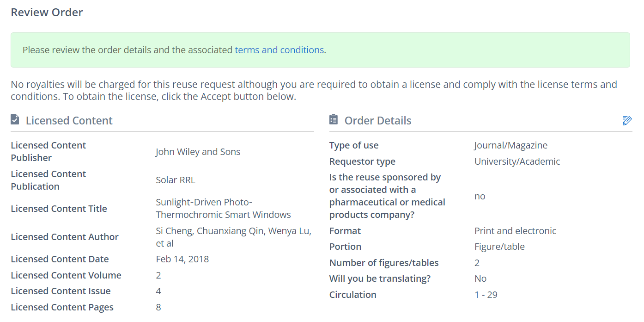Click the Journal/Magazine type of use value
The width and height of the screenshot is (644, 322).
[510, 145]
